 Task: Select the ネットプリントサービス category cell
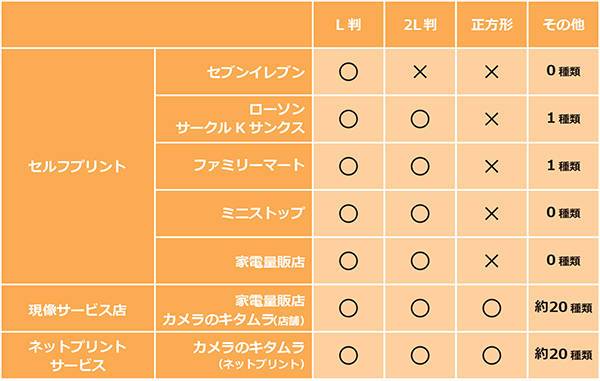(78, 356)
